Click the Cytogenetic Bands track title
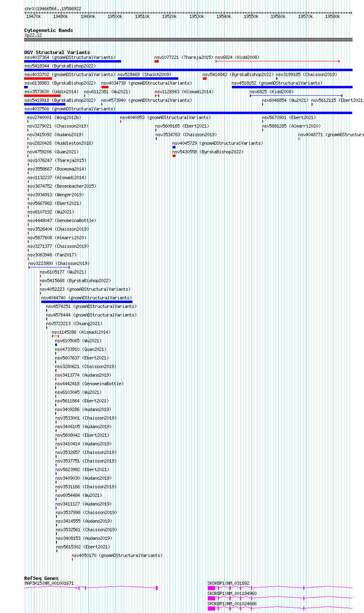Viewport: 364px width, 613px height. (49, 30)
